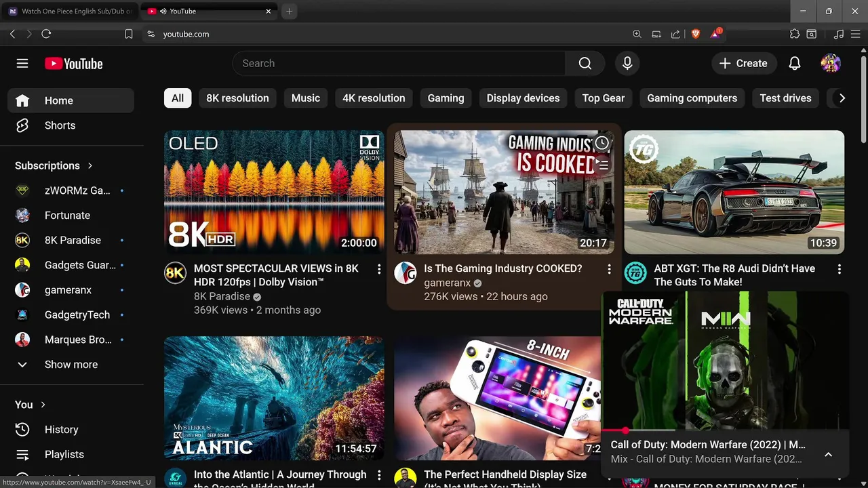
Task: Open History in sidebar
Action: click(x=71, y=430)
